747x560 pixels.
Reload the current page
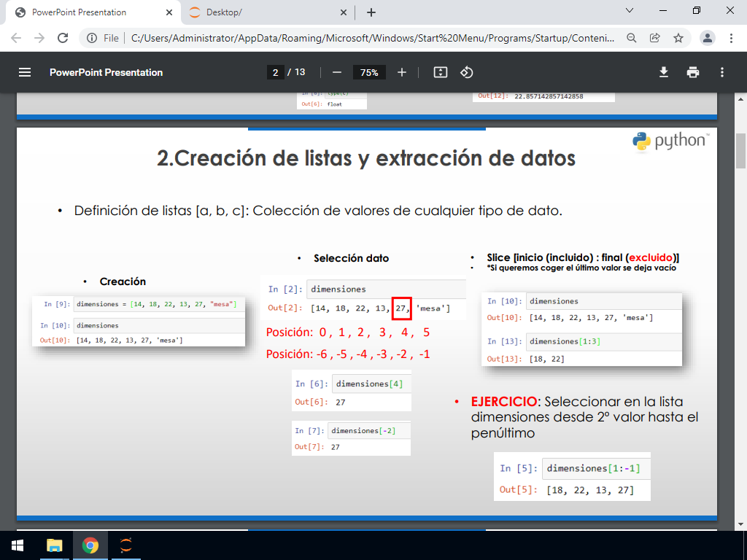(x=63, y=38)
